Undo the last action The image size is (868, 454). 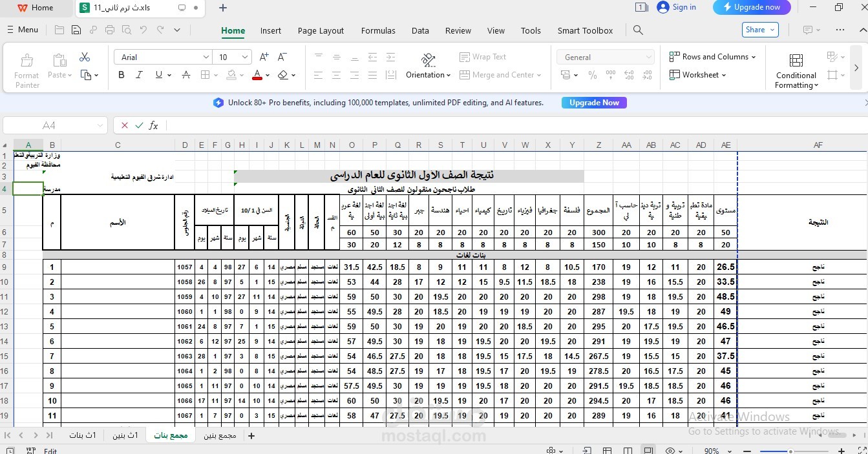143,30
